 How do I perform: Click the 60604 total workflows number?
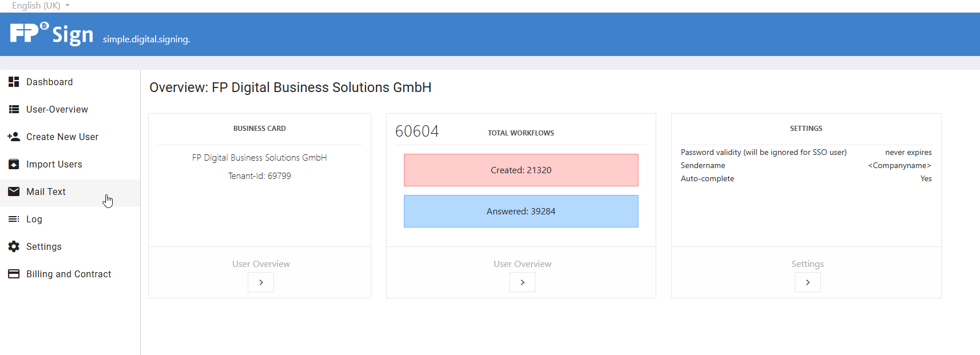(417, 131)
